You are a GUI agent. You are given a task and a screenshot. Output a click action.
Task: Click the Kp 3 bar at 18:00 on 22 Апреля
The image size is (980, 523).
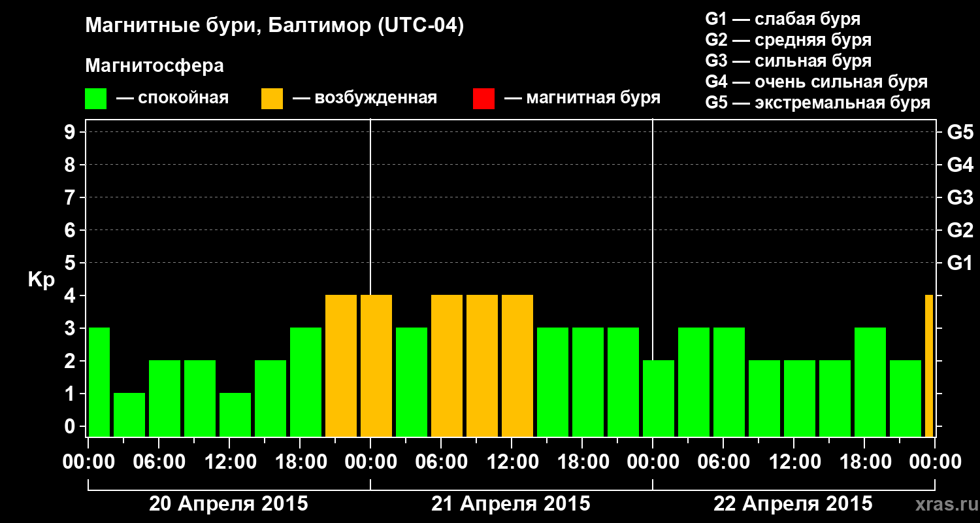(870, 382)
